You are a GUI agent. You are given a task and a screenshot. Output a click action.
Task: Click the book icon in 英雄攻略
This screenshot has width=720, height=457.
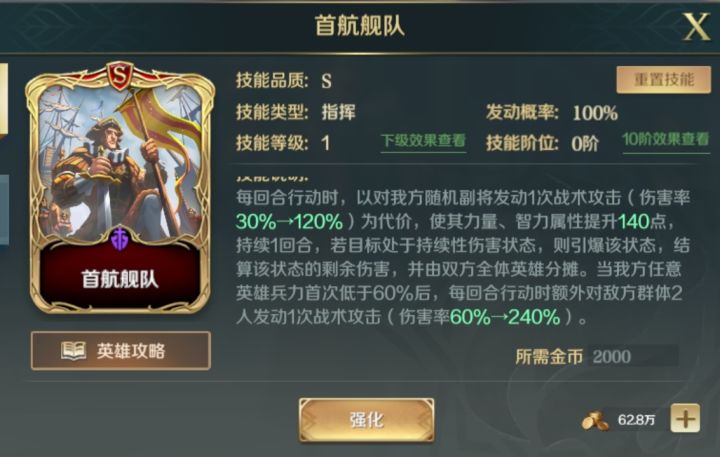(x=73, y=350)
